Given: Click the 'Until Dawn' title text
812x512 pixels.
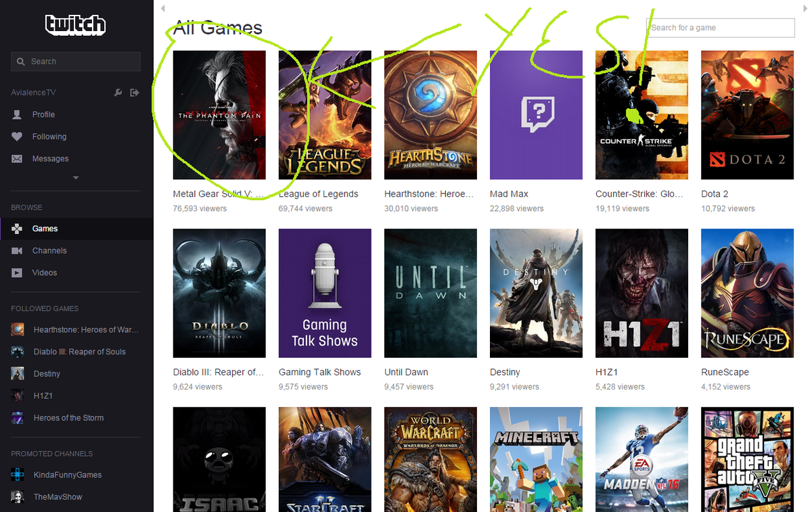Looking at the screenshot, I should pos(406,373).
